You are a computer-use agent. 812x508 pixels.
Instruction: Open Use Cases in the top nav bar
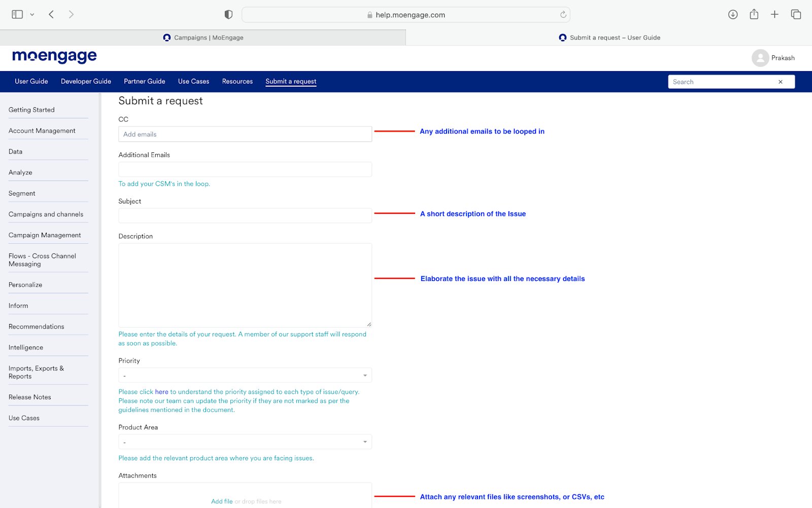point(193,81)
